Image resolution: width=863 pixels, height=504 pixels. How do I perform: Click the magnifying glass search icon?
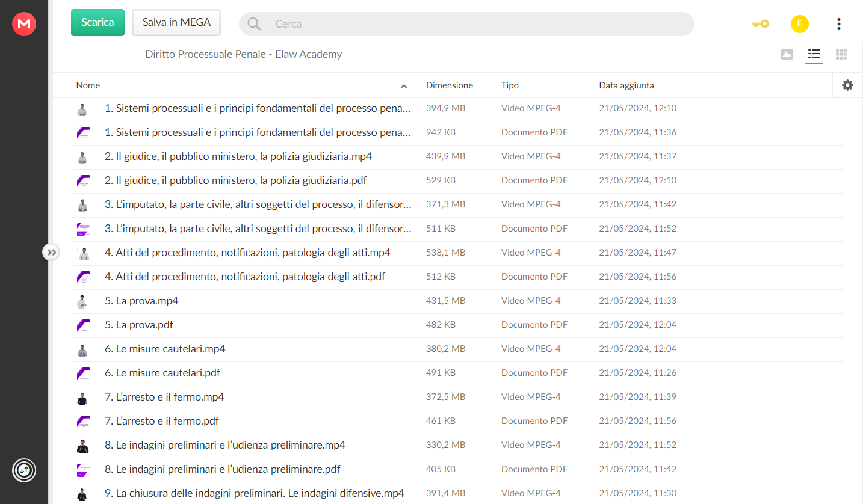tap(255, 24)
